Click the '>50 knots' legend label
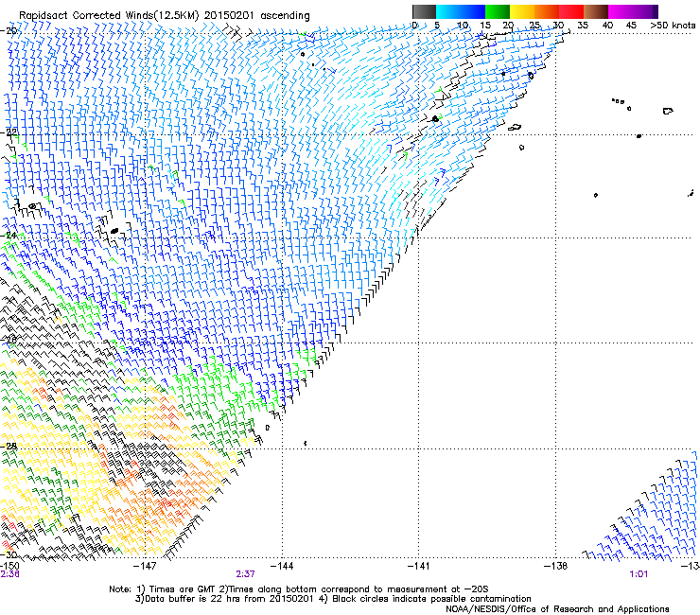The height and width of the screenshot is (615, 700). pyautogui.click(x=673, y=25)
